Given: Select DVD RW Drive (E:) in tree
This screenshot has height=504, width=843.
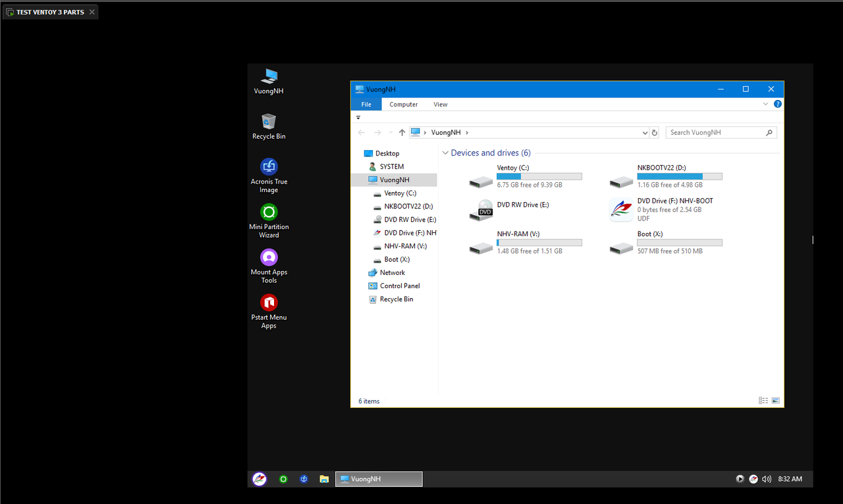Looking at the screenshot, I should click(404, 220).
